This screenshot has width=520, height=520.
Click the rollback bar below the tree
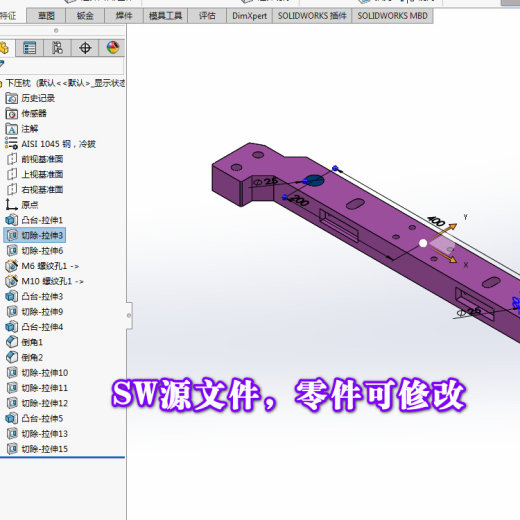pos(62,457)
